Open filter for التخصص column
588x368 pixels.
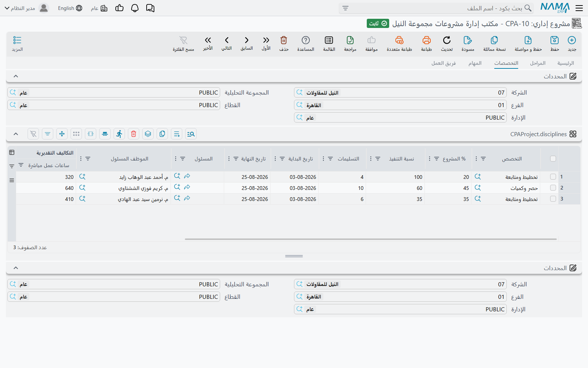pos(483,159)
